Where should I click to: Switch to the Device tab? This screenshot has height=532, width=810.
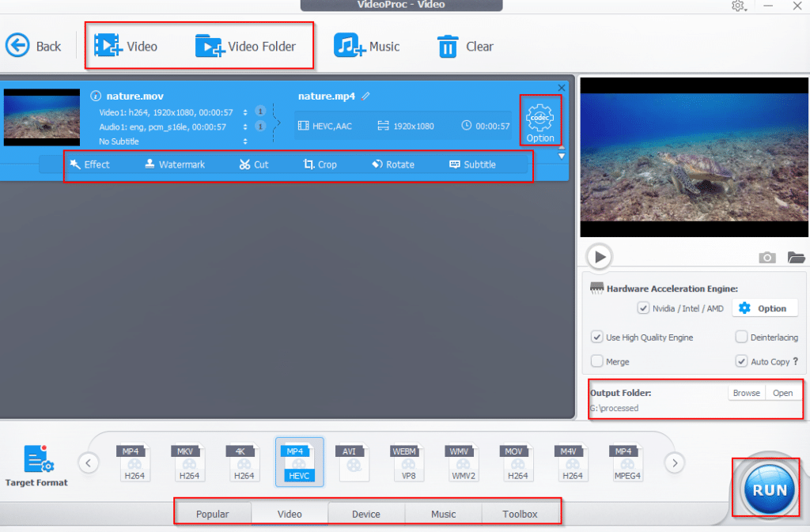(365, 514)
